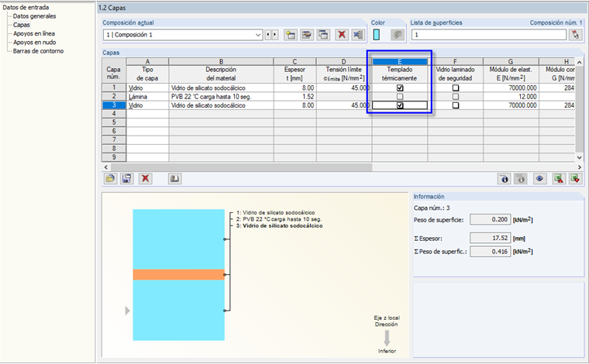Click layer 1 Vidrio de silicato sodocálcico cell
The image size is (589, 364).
[221, 88]
